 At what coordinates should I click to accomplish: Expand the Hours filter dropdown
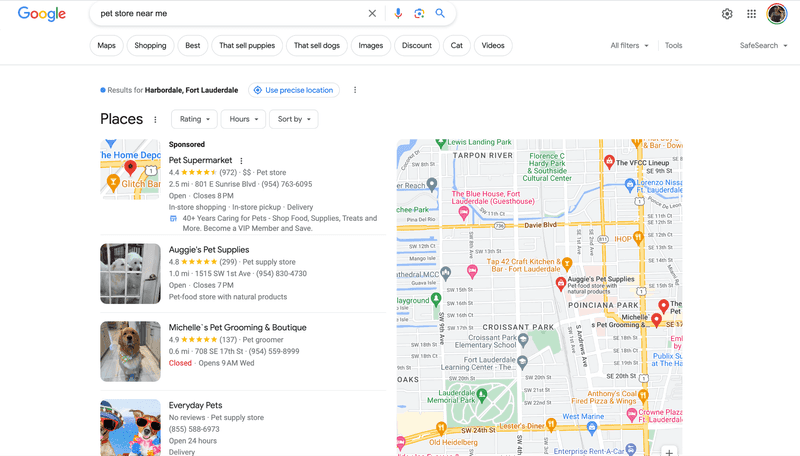243,119
